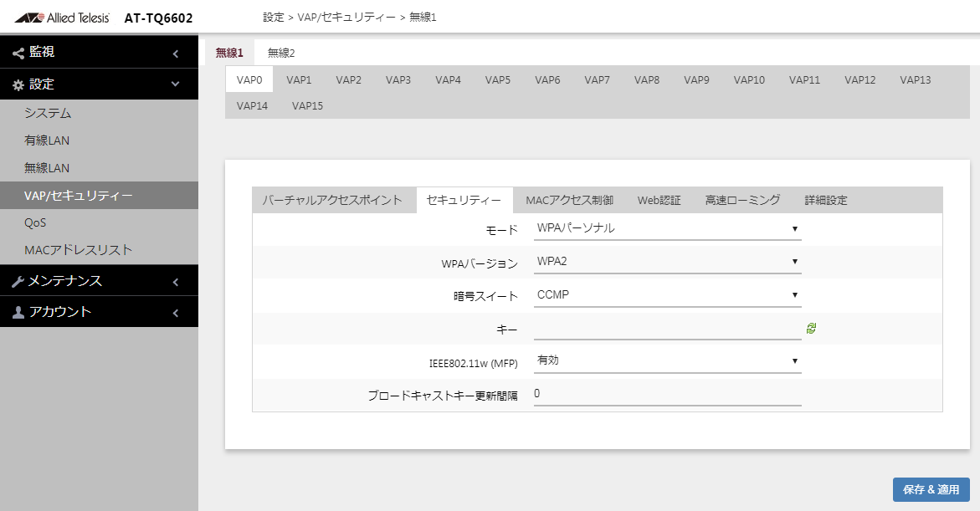Click the ブロードキャストキー更新間隔 field

(x=668, y=394)
